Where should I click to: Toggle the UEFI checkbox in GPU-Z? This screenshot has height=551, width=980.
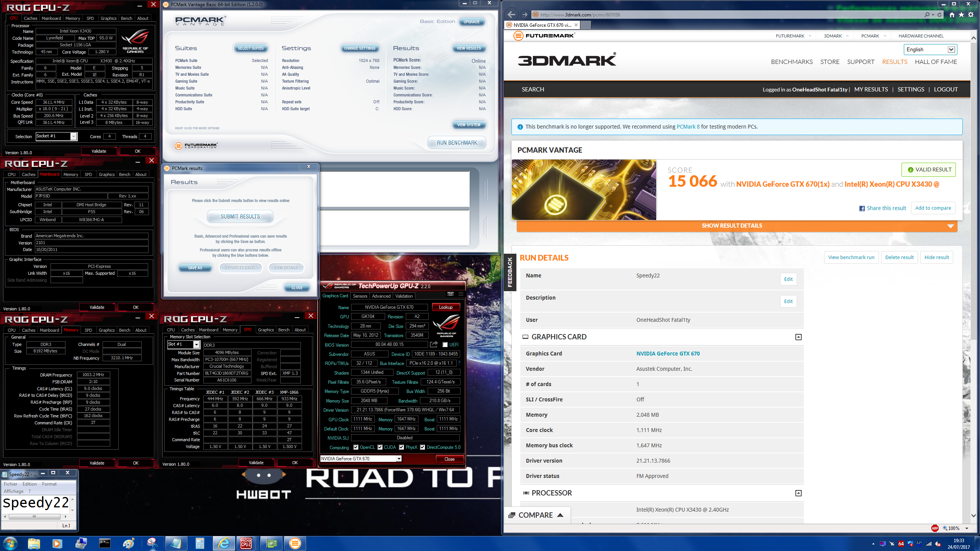[x=445, y=345]
